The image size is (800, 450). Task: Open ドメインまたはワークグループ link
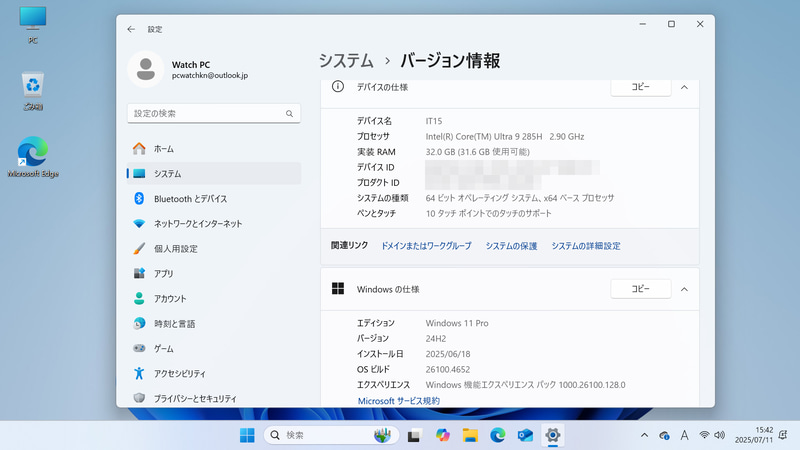tap(427, 246)
